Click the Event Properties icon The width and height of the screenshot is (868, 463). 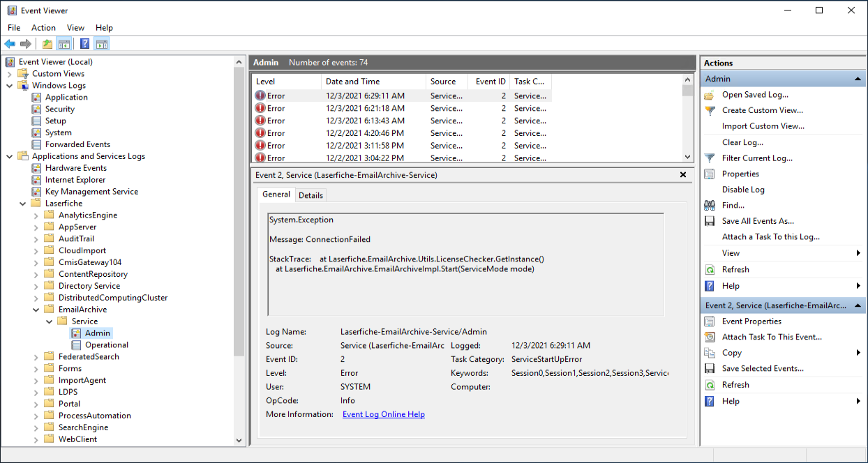[x=710, y=321]
